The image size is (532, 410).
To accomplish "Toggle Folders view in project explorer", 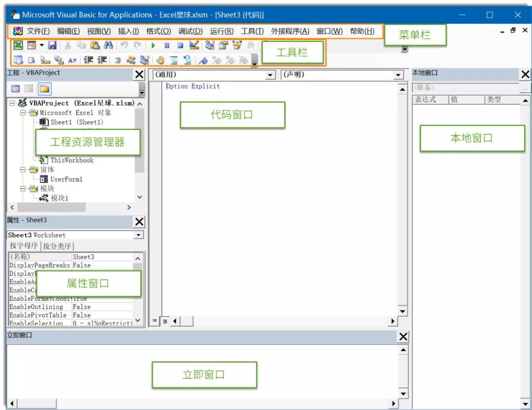I will tap(44, 89).
